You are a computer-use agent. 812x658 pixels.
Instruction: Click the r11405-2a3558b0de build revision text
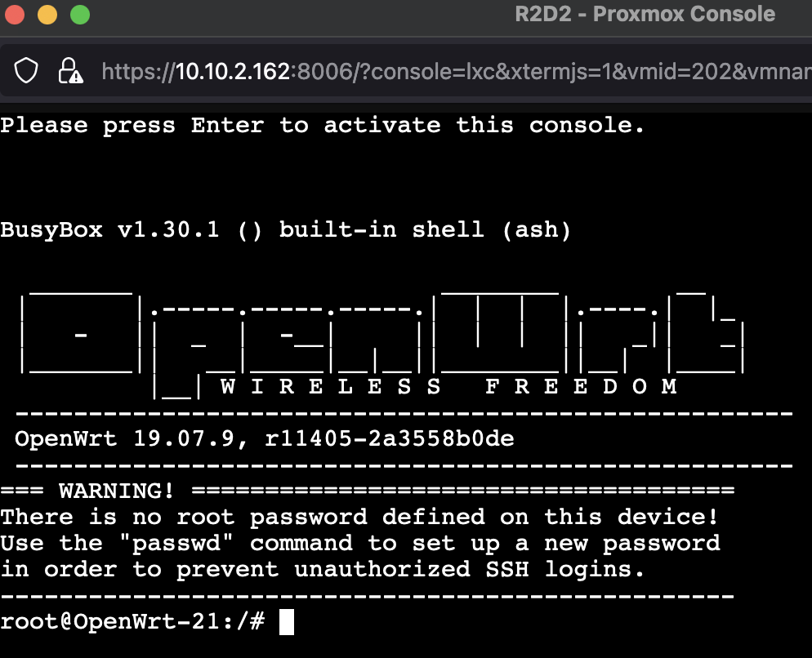(x=390, y=439)
